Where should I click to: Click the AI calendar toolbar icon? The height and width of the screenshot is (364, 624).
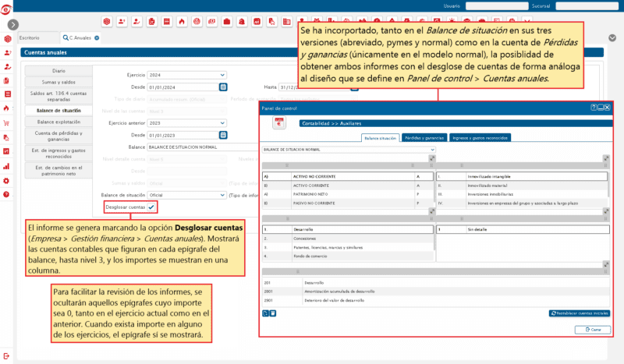click(257, 22)
